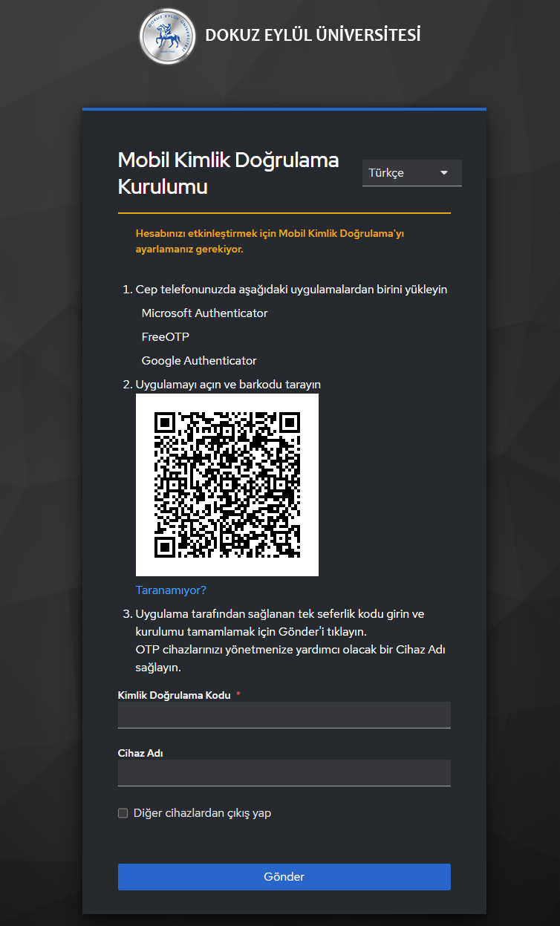Image resolution: width=560 pixels, height=926 pixels.
Task: Check "Diğer cihazlardan çıkış yap" checkbox
Action: 123,813
